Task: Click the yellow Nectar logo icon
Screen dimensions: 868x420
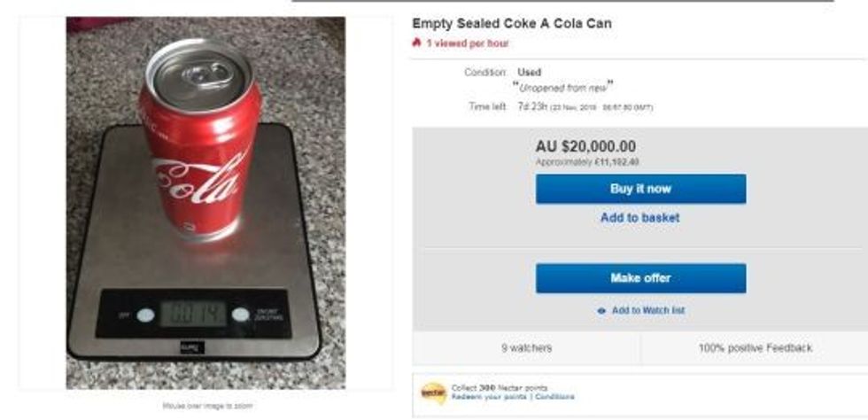Action: tap(432, 391)
